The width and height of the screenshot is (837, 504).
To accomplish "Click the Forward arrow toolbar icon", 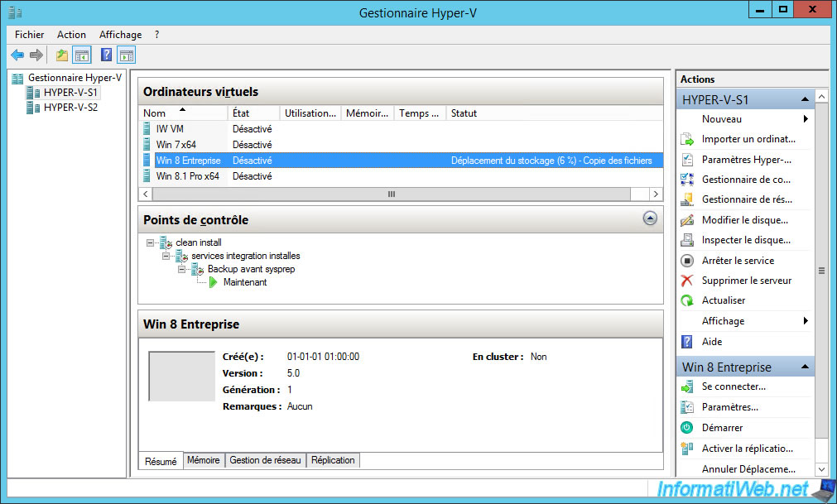I will tap(36, 55).
